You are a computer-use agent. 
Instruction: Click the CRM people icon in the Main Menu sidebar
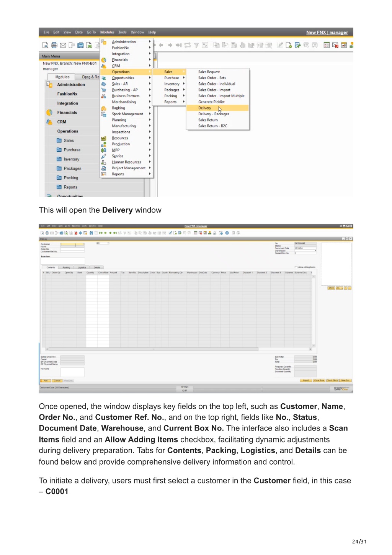click(49, 122)
